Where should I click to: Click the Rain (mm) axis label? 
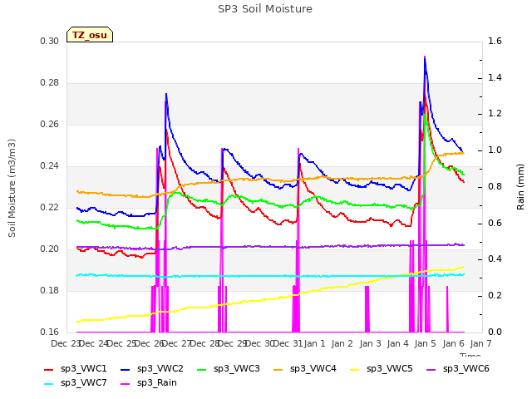(520, 187)
